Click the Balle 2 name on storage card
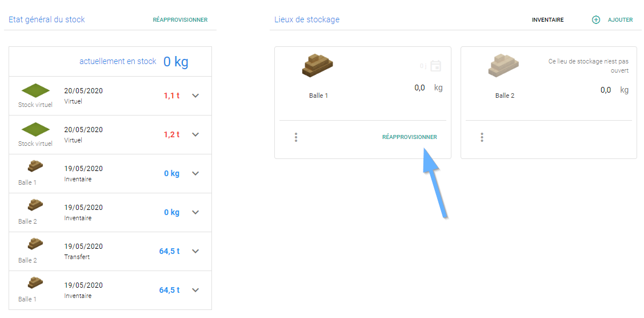644x318 pixels. click(x=505, y=96)
